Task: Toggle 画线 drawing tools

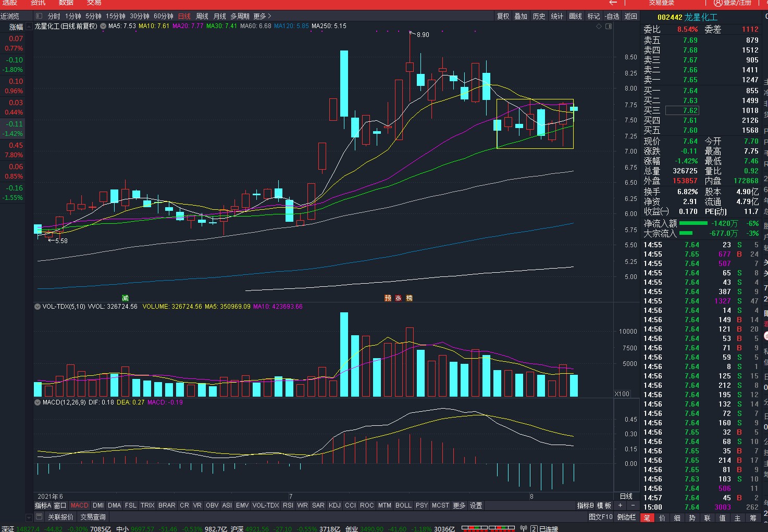Action: [x=576, y=16]
